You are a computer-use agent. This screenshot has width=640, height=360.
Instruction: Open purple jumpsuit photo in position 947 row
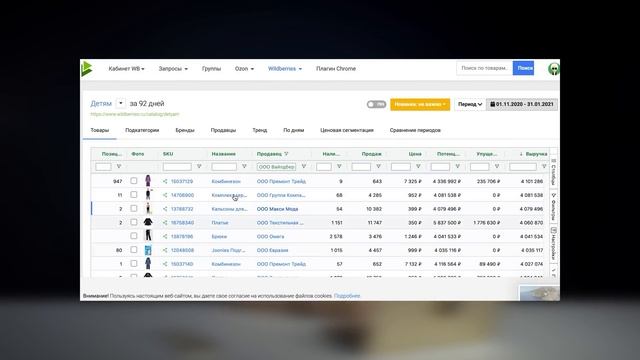coord(148,181)
